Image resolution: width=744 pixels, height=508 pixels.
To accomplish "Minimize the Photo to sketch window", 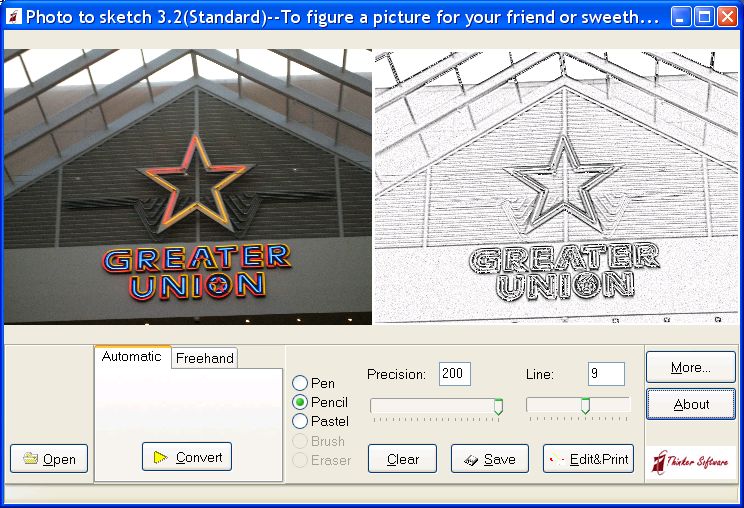I will (x=681, y=17).
